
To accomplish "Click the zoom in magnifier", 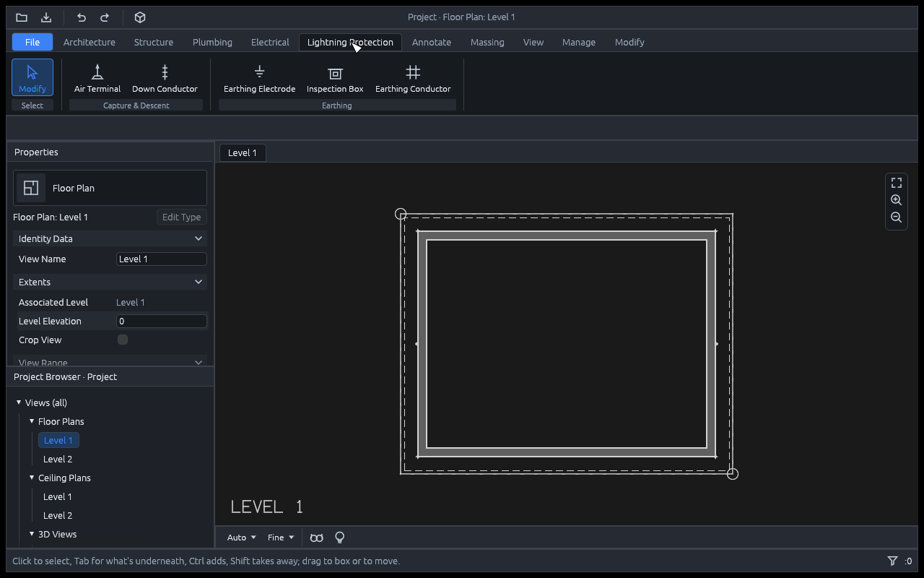I will (x=897, y=200).
